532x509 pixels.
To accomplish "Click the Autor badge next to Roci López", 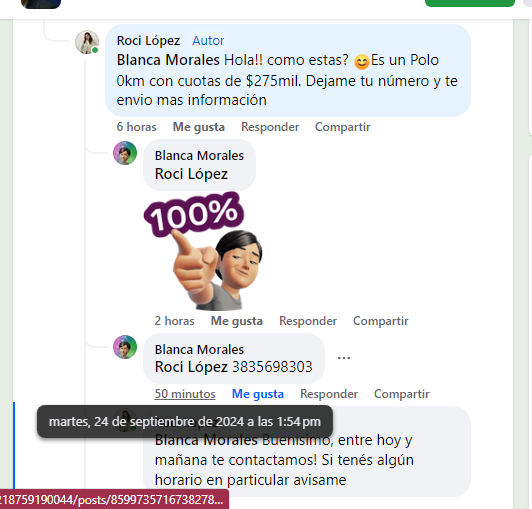I will (208, 41).
